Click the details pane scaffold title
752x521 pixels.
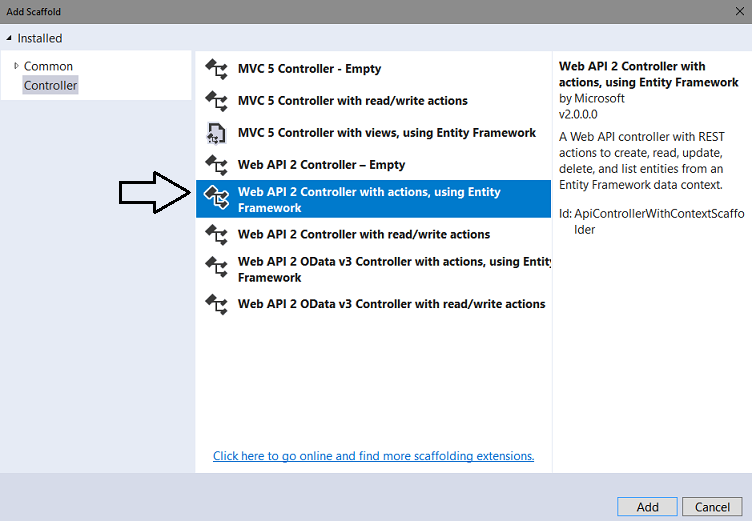[648, 74]
